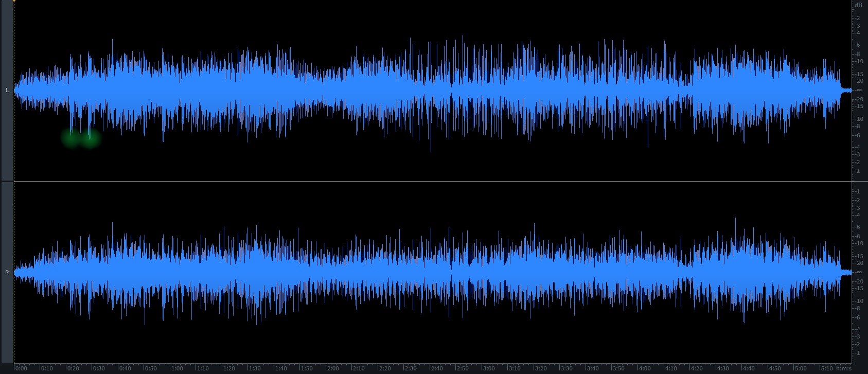Click the 0:00 label on the time ruler
This screenshot has width=868, height=374.
(x=21, y=368)
